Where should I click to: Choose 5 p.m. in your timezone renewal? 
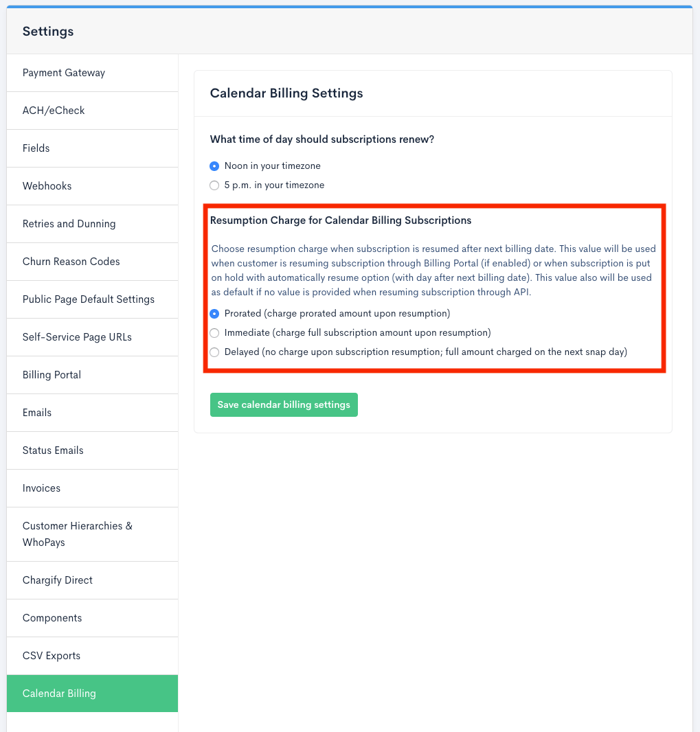click(215, 185)
